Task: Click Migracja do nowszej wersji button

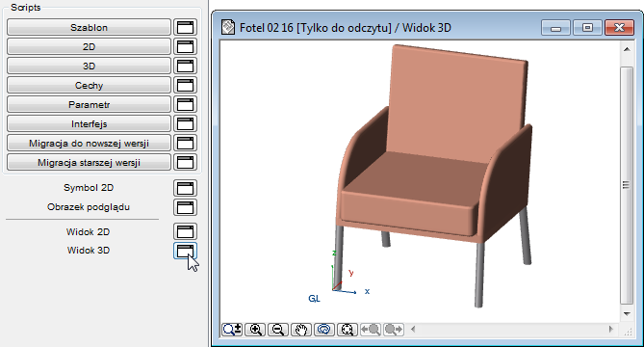Action: click(89, 143)
